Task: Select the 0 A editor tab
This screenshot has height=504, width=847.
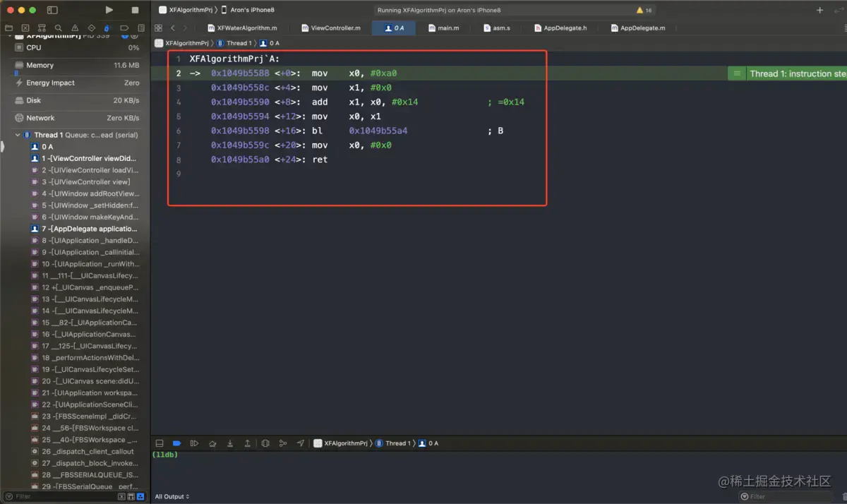Action: (394, 28)
